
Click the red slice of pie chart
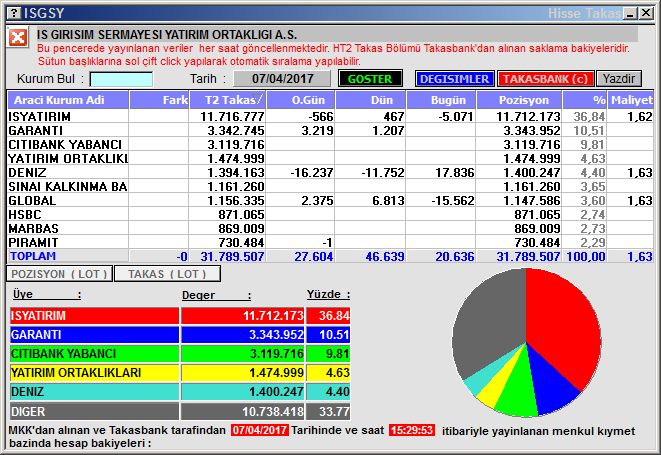point(565,325)
